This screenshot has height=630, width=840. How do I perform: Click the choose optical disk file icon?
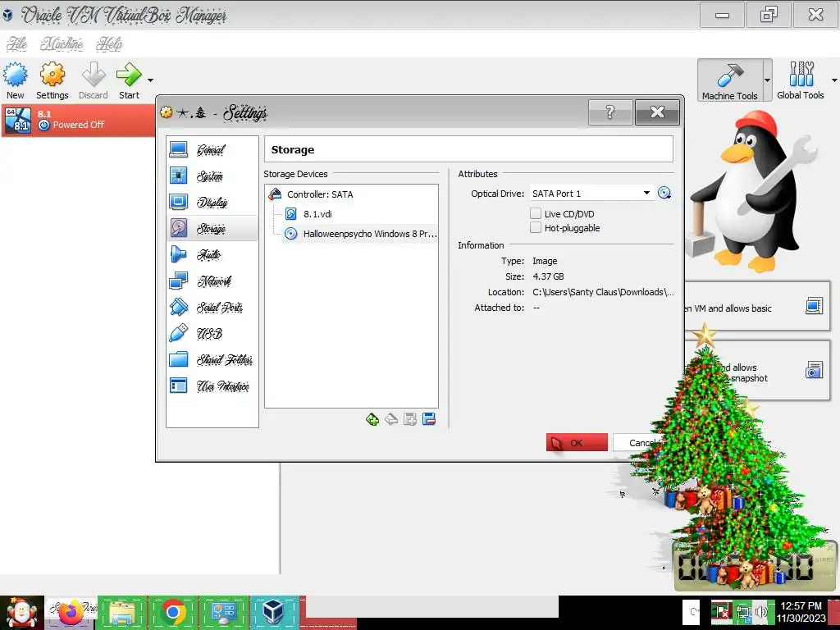point(664,194)
